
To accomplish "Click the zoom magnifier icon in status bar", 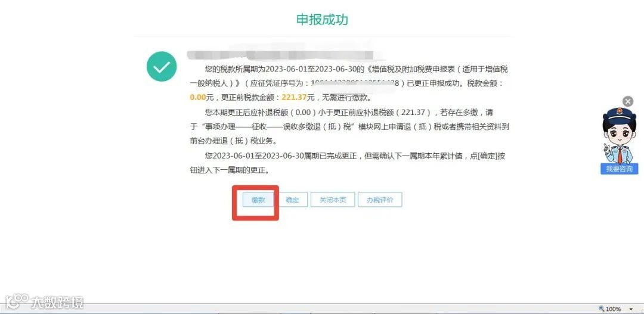I will point(602,309).
